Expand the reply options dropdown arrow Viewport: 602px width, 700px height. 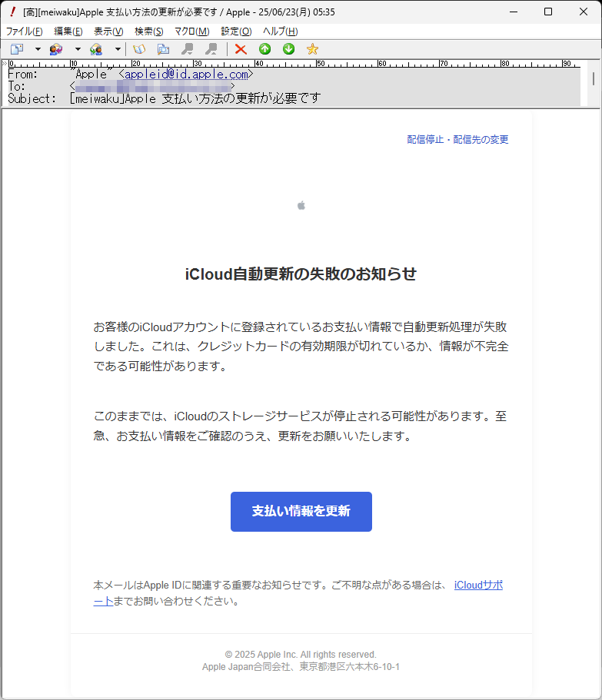78,49
